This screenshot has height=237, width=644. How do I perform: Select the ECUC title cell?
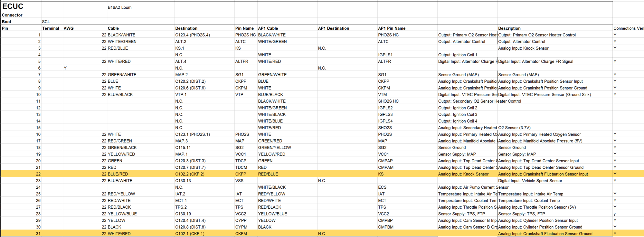(13, 6)
